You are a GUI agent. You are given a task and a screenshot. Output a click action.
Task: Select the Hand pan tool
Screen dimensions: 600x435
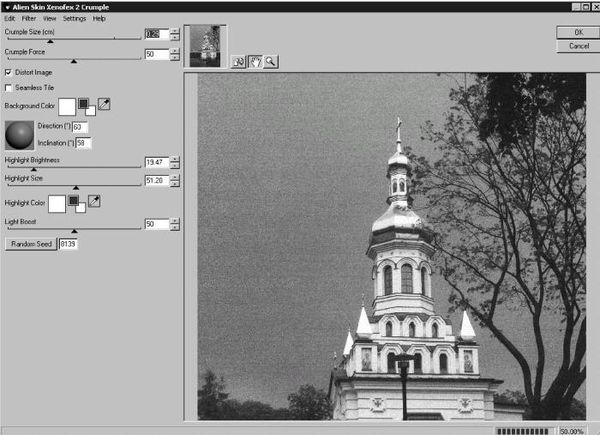coord(254,61)
